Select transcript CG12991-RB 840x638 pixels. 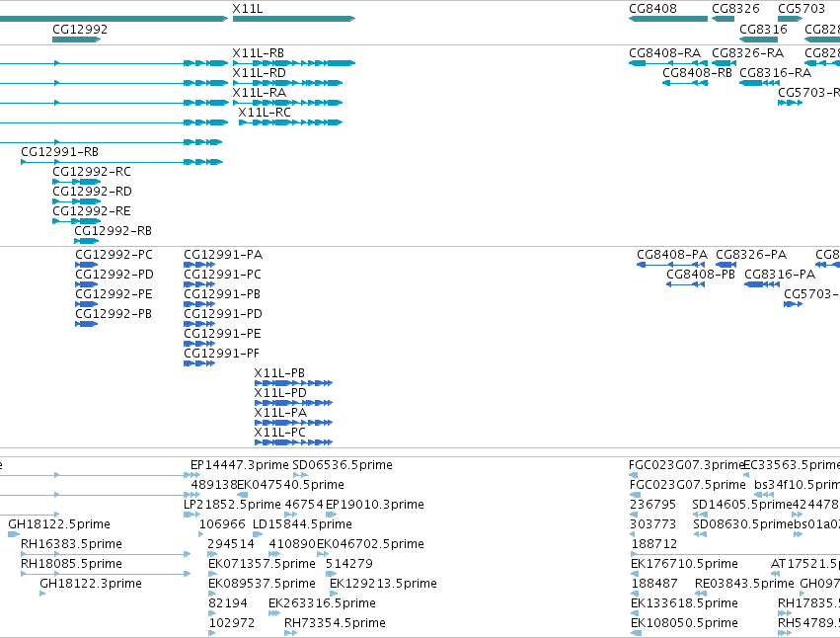point(121,162)
